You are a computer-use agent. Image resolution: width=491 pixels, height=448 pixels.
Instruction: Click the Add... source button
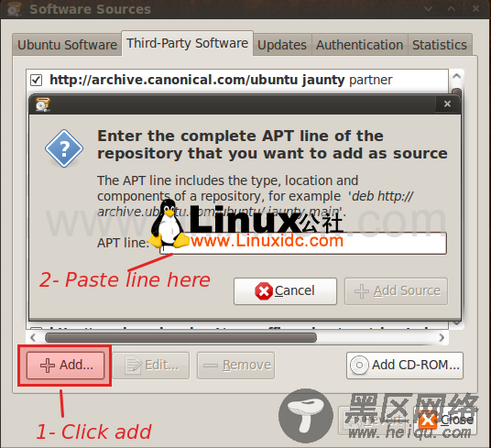pos(65,366)
